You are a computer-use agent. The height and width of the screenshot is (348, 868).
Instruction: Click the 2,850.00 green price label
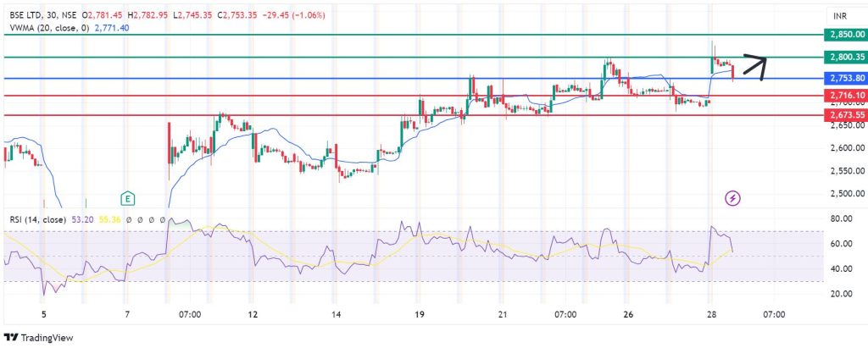(x=845, y=35)
